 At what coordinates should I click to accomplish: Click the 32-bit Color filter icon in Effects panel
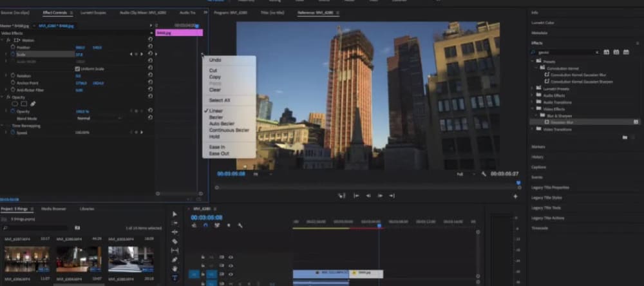(x=616, y=52)
